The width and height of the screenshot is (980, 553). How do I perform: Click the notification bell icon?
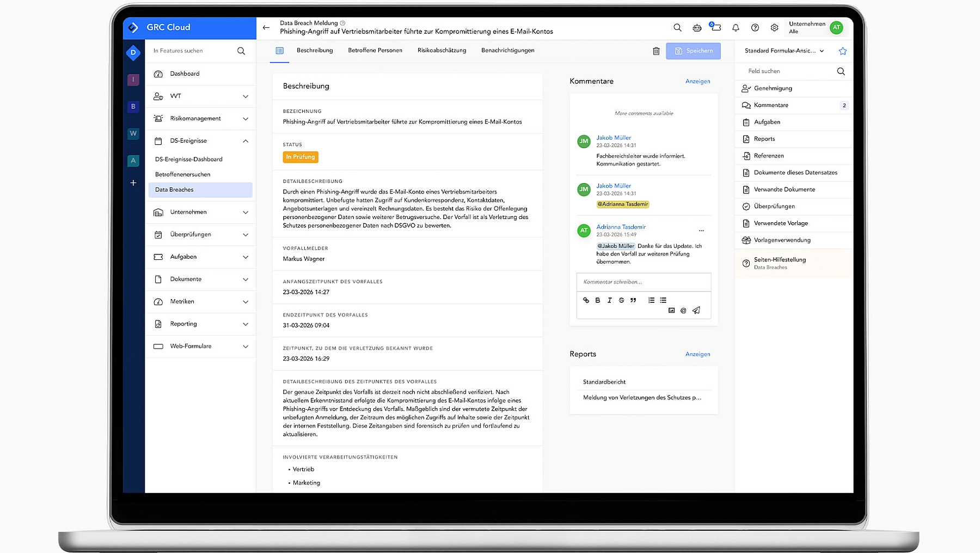(x=736, y=28)
